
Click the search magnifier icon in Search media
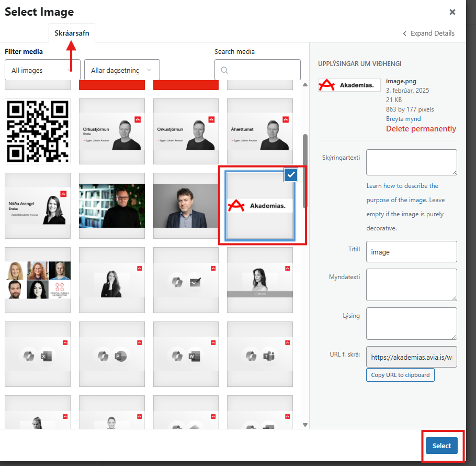[224, 70]
